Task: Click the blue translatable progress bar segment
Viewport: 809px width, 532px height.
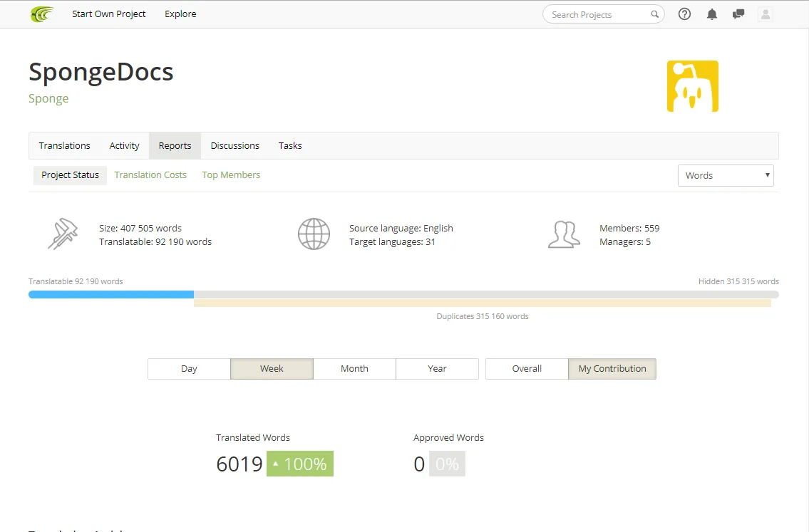Action: click(x=111, y=294)
